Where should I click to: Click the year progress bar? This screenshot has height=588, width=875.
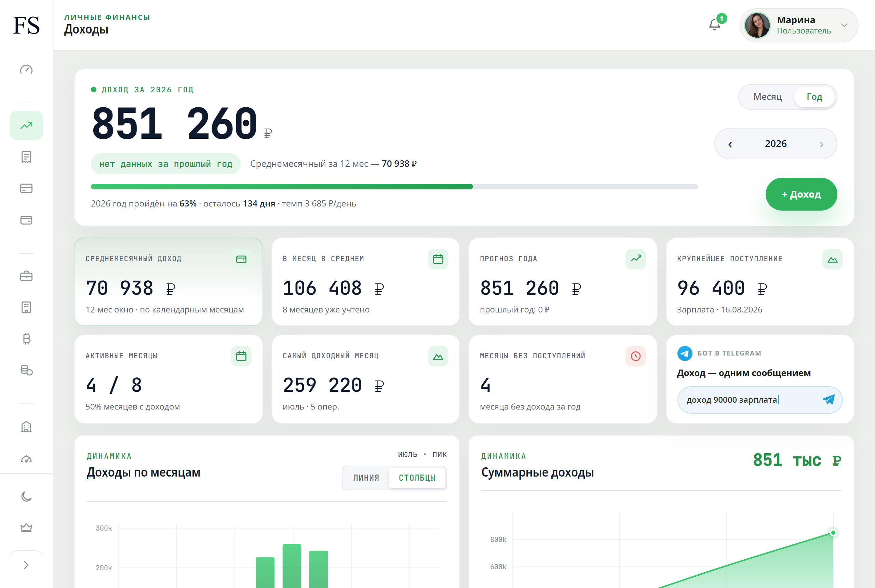(394, 187)
